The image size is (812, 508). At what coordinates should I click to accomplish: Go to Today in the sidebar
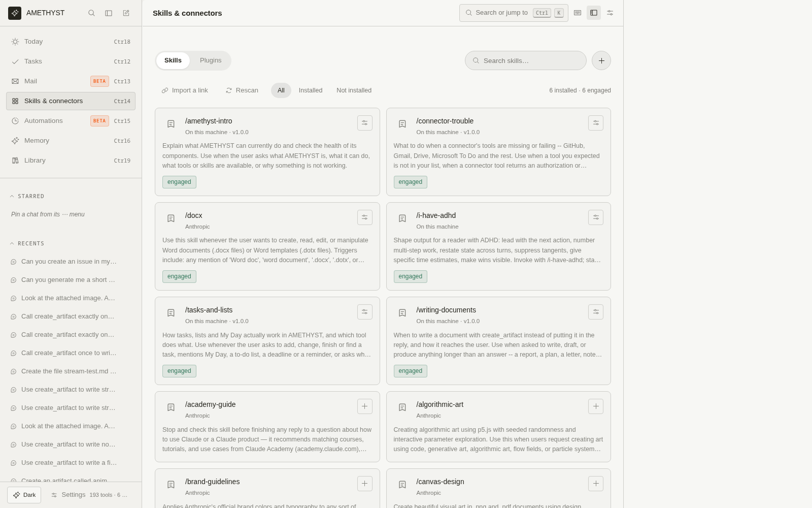coord(71,42)
